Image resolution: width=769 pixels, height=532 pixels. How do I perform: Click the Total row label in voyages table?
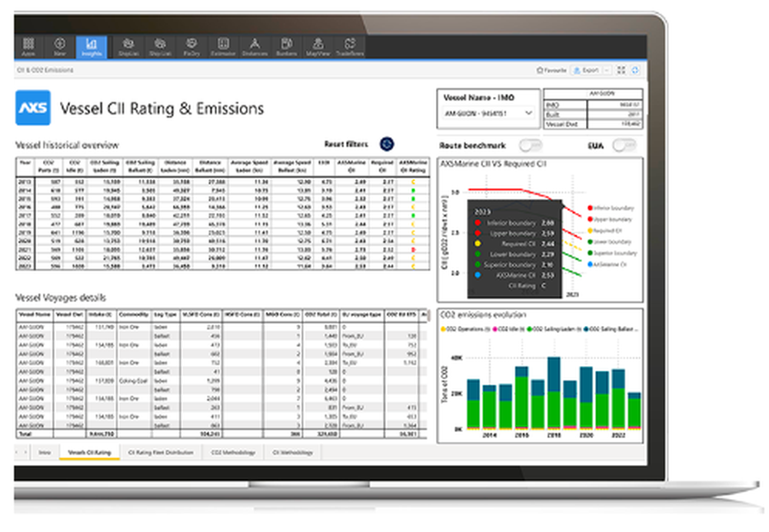pos(25,434)
